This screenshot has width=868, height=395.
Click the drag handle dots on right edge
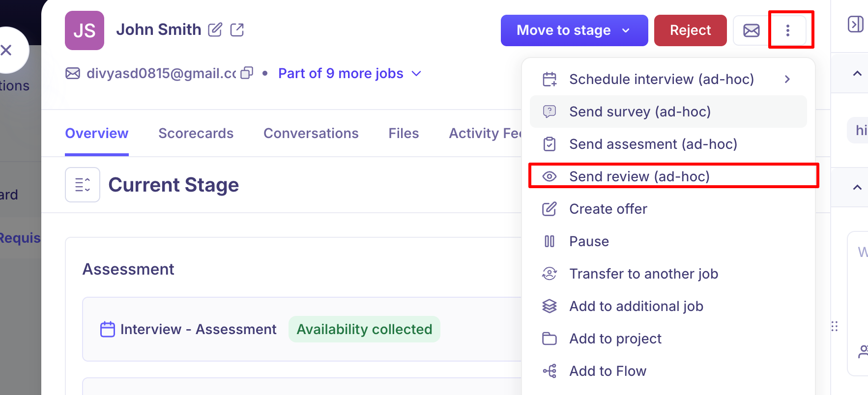(834, 326)
